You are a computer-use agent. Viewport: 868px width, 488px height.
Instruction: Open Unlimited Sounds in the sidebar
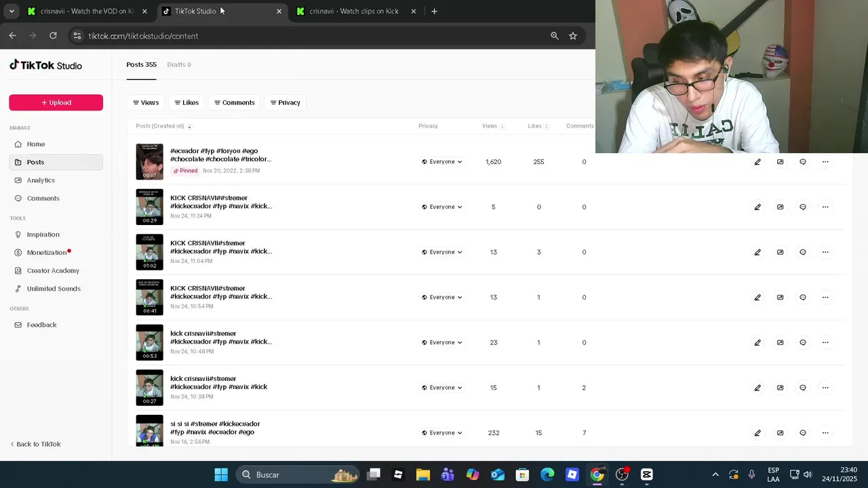point(56,289)
